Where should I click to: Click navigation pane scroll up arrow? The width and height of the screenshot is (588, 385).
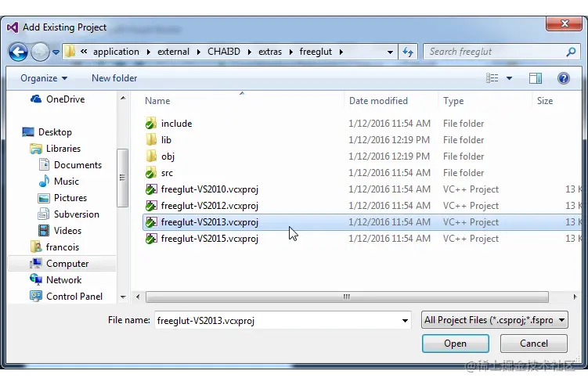(123, 99)
